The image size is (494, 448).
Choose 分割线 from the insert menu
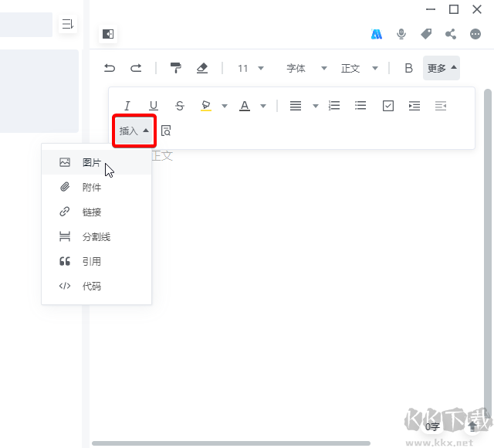pyautogui.click(x=96, y=237)
